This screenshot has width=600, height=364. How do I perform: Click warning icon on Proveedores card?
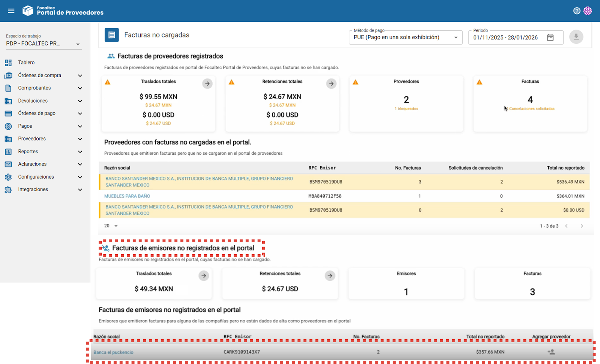click(x=355, y=82)
